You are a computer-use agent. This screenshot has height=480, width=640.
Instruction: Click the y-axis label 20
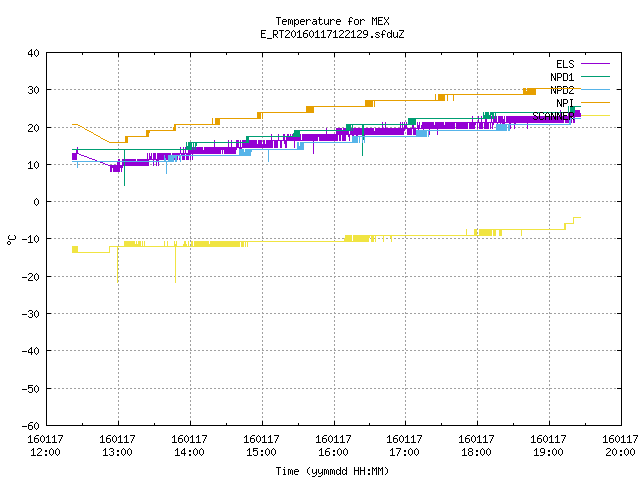tap(33, 128)
